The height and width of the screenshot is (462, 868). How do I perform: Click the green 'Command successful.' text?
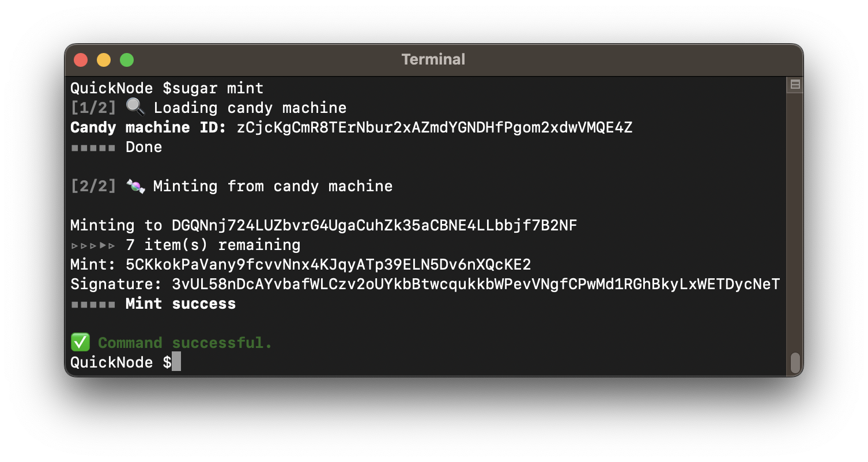(x=185, y=343)
